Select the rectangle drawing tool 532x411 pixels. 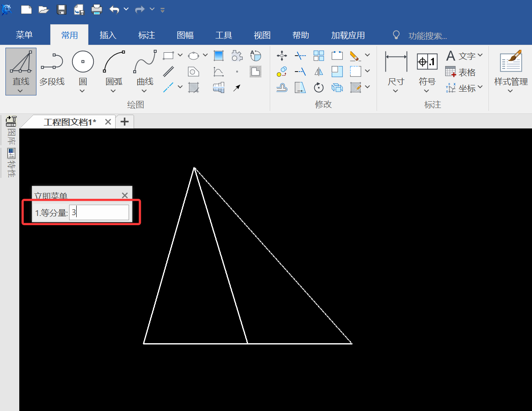[x=168, y=55]
